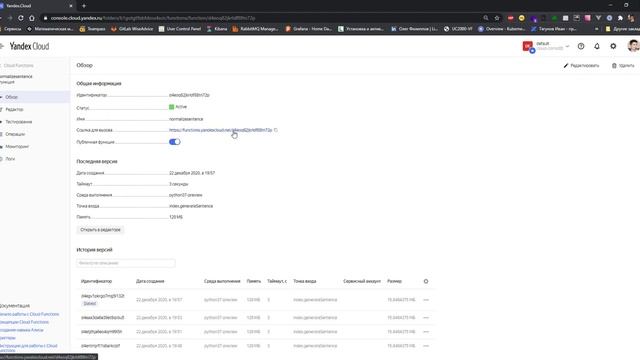
Task: Bookmark this page with the star icon
Action: point(497,18)
